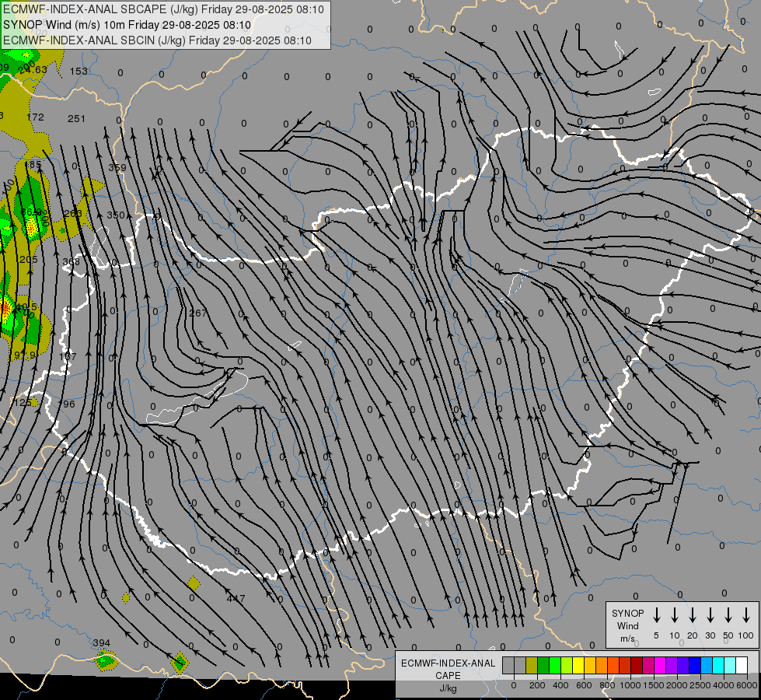Select the white swatch at legend end
The image size is (761, 700).
click(x=741, y=665)
